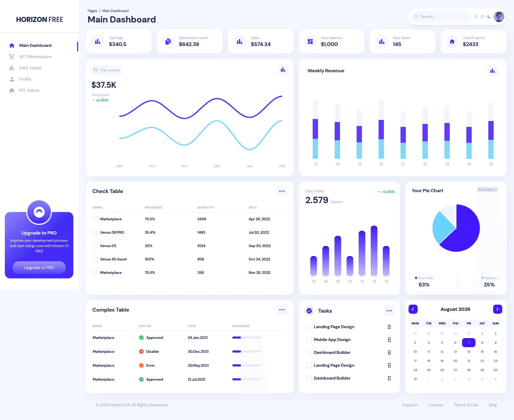The image size is (514, 420).
Task: Open the Check Table options menu
Action: [282, 191]
